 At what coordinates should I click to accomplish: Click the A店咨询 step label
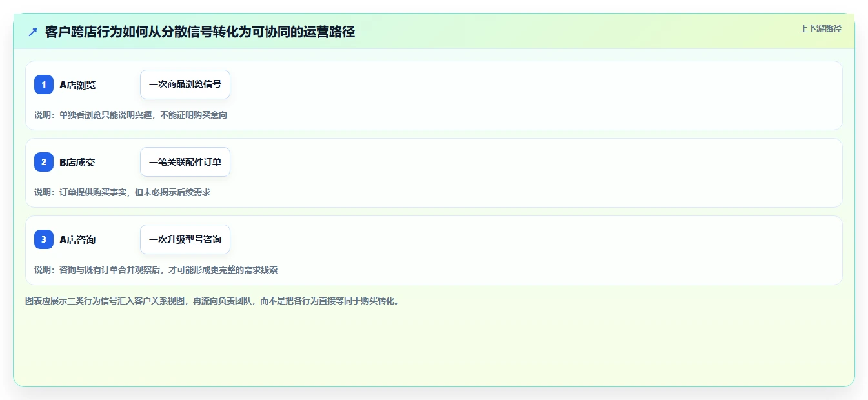77,239
